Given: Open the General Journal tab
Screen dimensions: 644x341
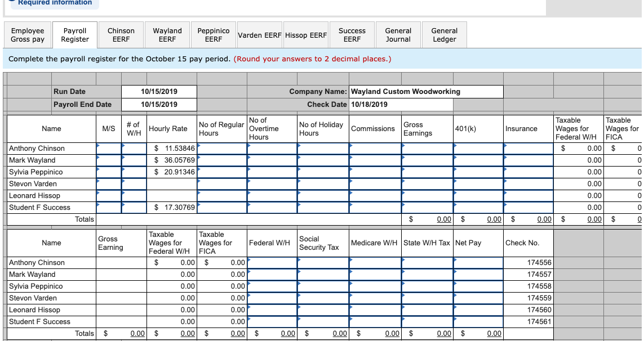Looking at the screenshot, I should pyautogui.click(x=398, y=34).
